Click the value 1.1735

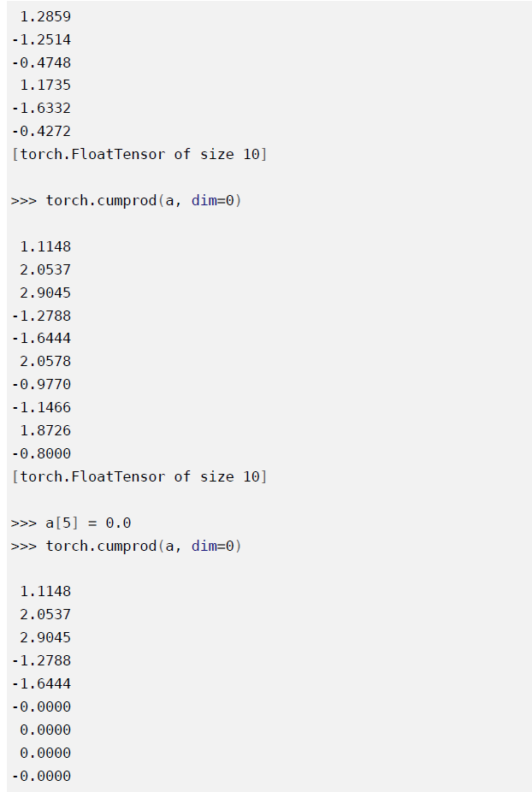[45, 85]
